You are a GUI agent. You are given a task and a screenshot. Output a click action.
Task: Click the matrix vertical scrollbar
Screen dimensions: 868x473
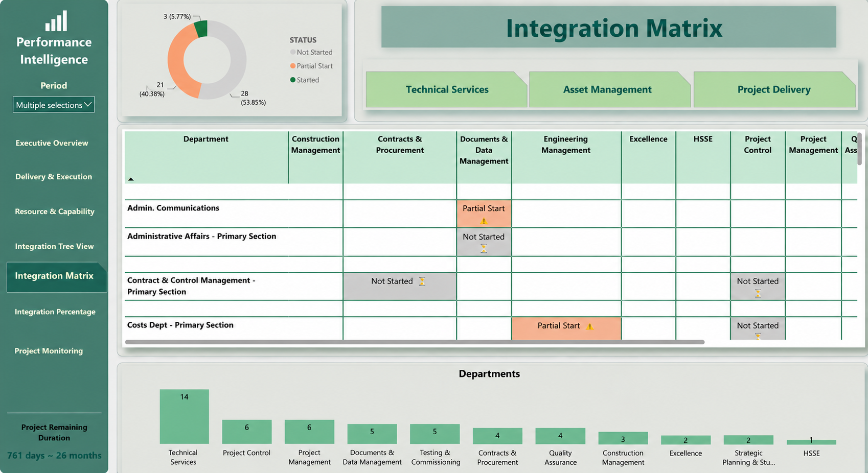coord(859,149)
